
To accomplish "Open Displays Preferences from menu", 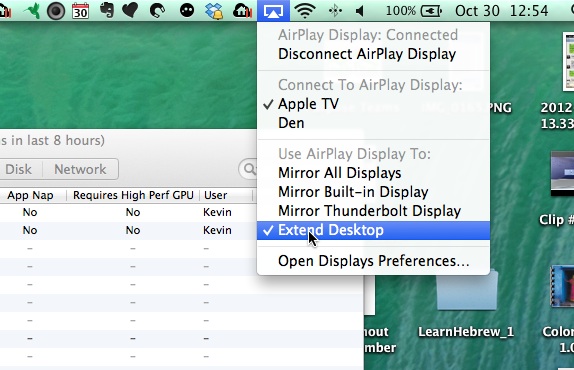I will [x=373, y=261].
